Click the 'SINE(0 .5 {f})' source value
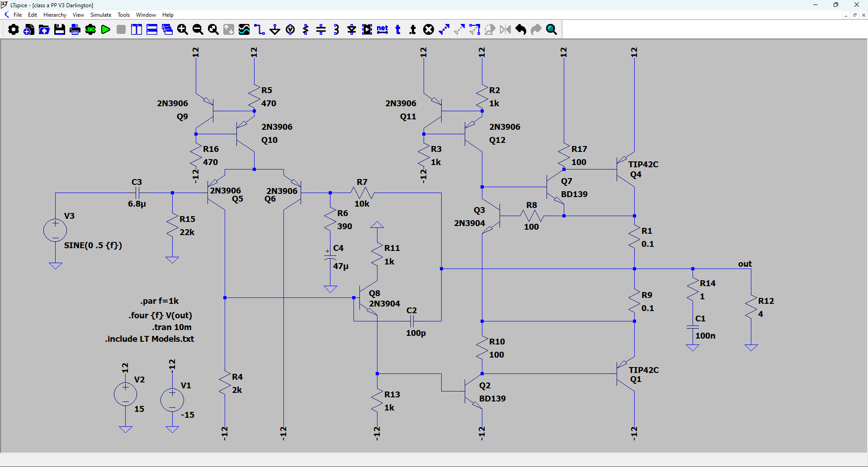Viewport: 868px width, 467px height. coord(93,245)
